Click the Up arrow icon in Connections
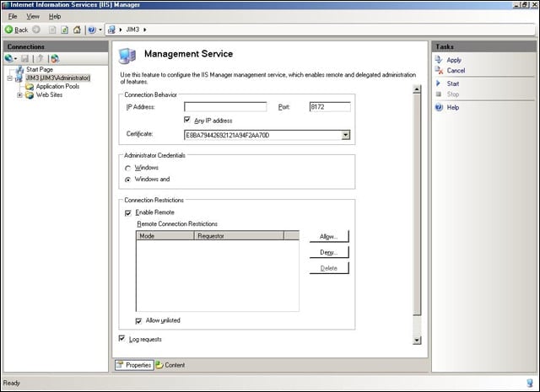Image resolution: width=540 pixels, height=392 pixels. coord(40,59)
